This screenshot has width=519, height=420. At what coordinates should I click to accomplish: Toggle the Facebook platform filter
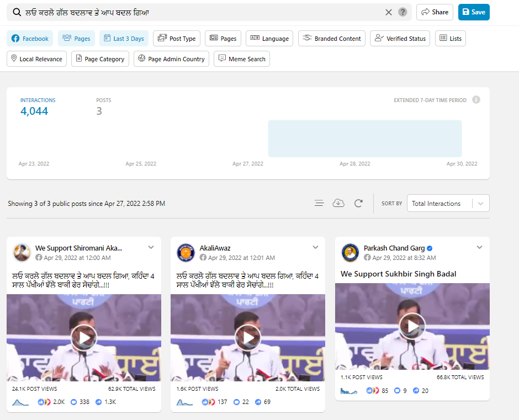(x=30, y=39)
